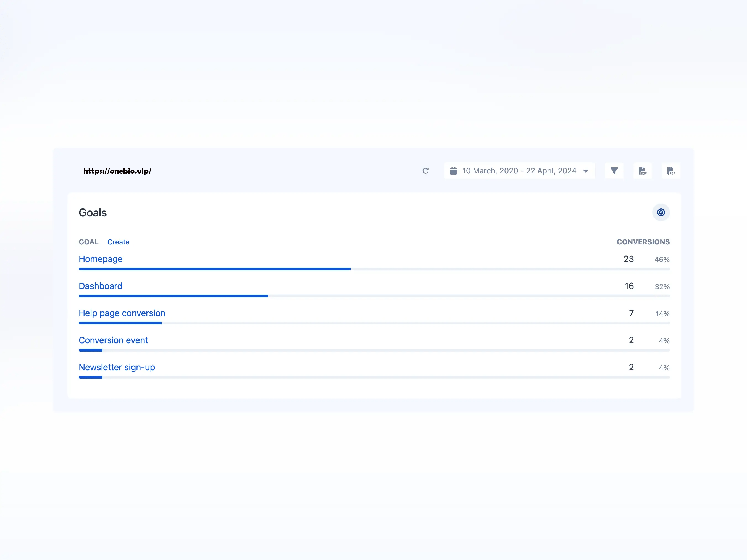
Task: Open the Newsletter sign-up goal
Action: point(117,367)
